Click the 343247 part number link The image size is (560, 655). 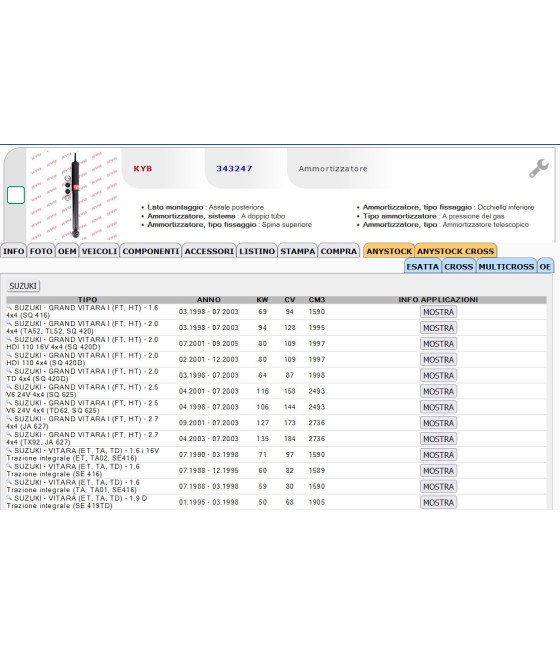click(x=234, y=169)
